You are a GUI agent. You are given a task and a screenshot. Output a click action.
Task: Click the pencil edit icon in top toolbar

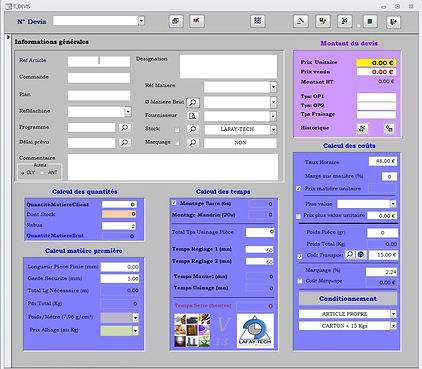(x=301, y=22)
